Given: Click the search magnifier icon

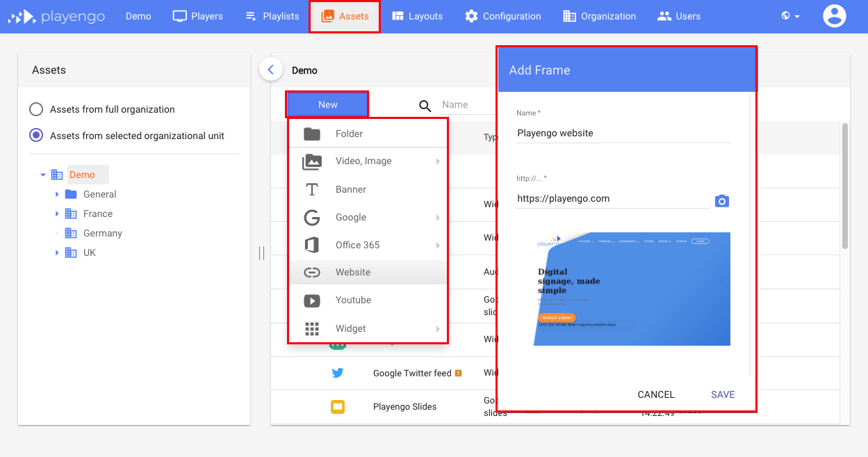Looking at the screenshot, I should pos(425,106).
